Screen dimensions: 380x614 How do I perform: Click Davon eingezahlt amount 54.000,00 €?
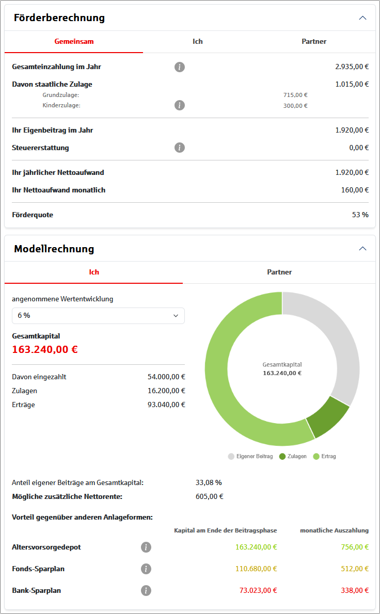click(x=166, y=377)
